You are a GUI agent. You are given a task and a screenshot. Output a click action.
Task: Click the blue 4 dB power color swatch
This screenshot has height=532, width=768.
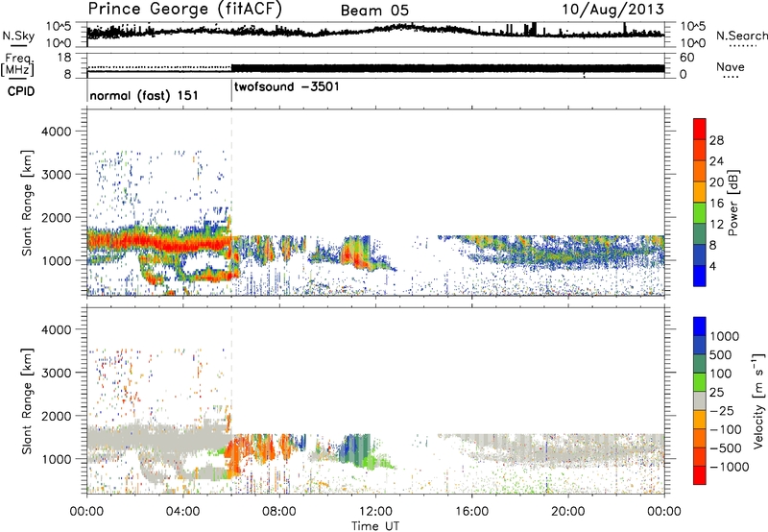(x=700, y=276)
